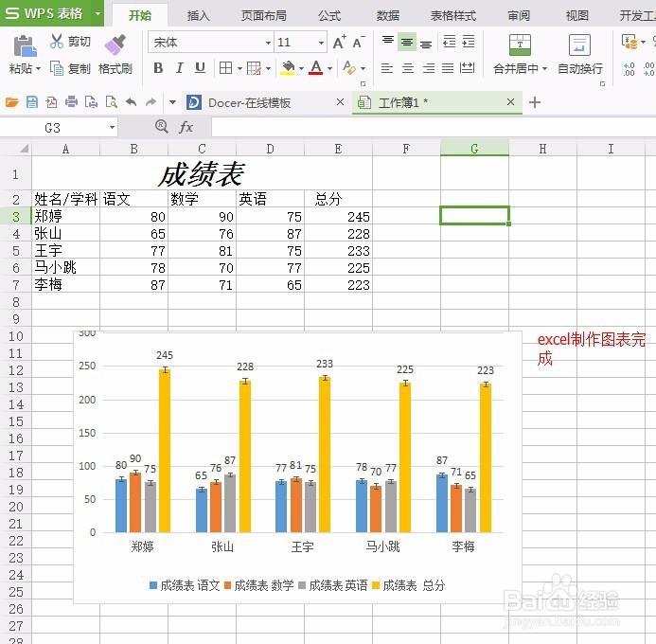Switch to the 视图 ribbon tab
Viewport: 656px width, 644px height.
(576, 15)
